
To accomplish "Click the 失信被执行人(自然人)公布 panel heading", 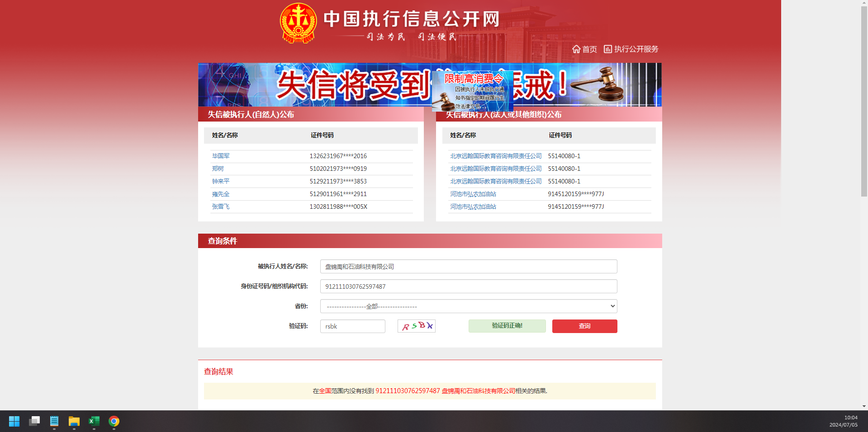I will [251, 114].
